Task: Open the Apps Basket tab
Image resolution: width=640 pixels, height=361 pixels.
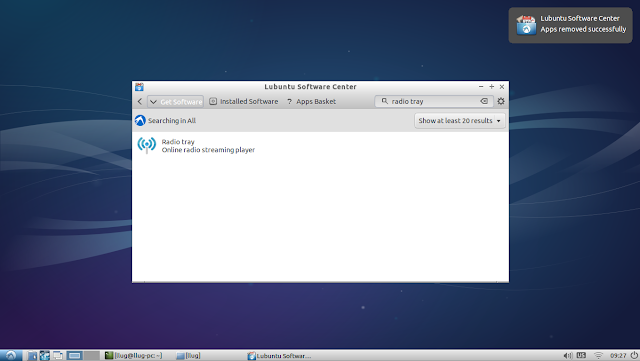Action: coord(311,101)
